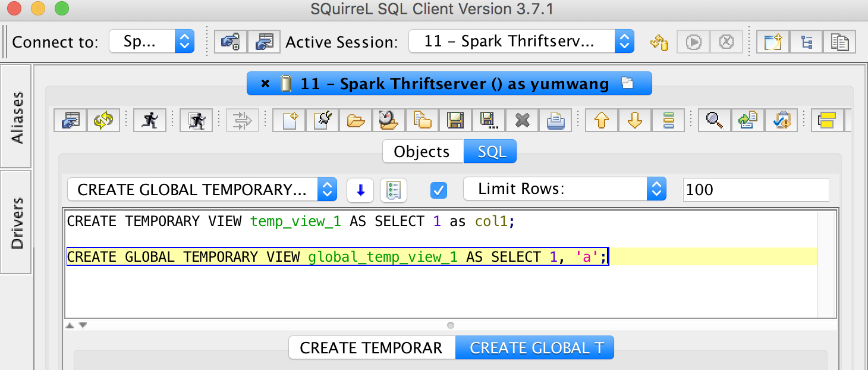Screen dimensions: 868x370
Task: Click the Limit Rows value field showing 100
Action: (756, 190)
